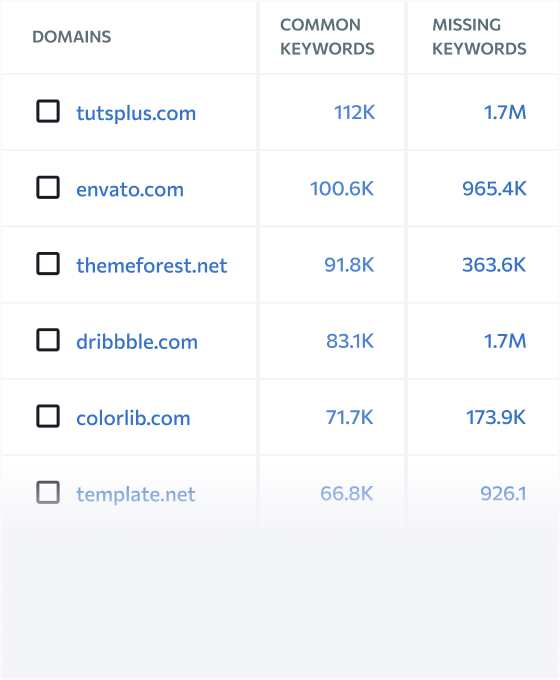Check the template.net checkbox

(48, 493)
